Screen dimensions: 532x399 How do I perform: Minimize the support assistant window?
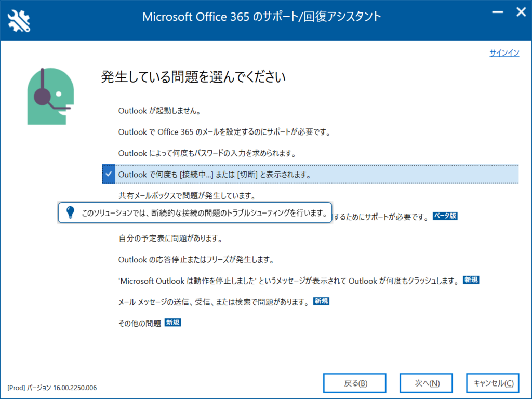click(x=497, y=12)
